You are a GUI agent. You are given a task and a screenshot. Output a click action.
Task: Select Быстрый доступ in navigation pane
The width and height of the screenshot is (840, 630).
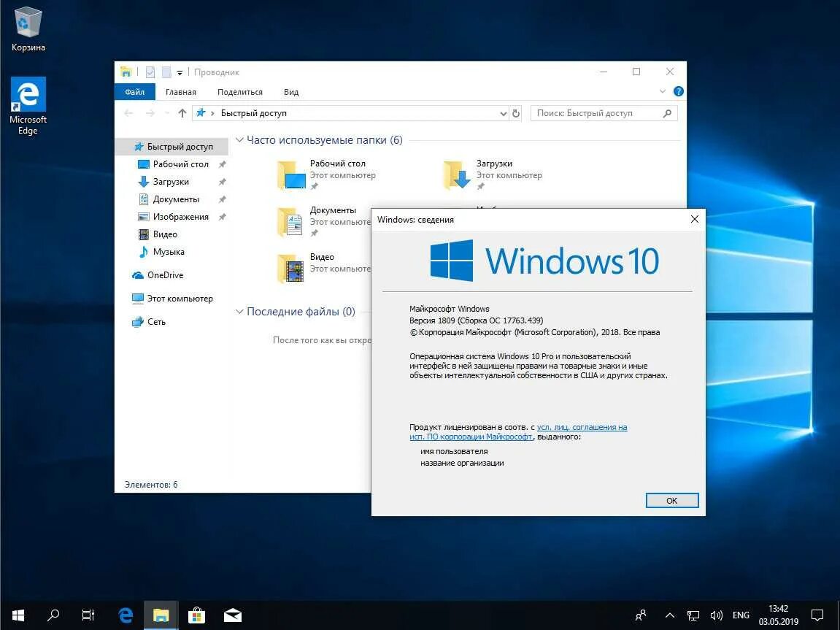172,146
